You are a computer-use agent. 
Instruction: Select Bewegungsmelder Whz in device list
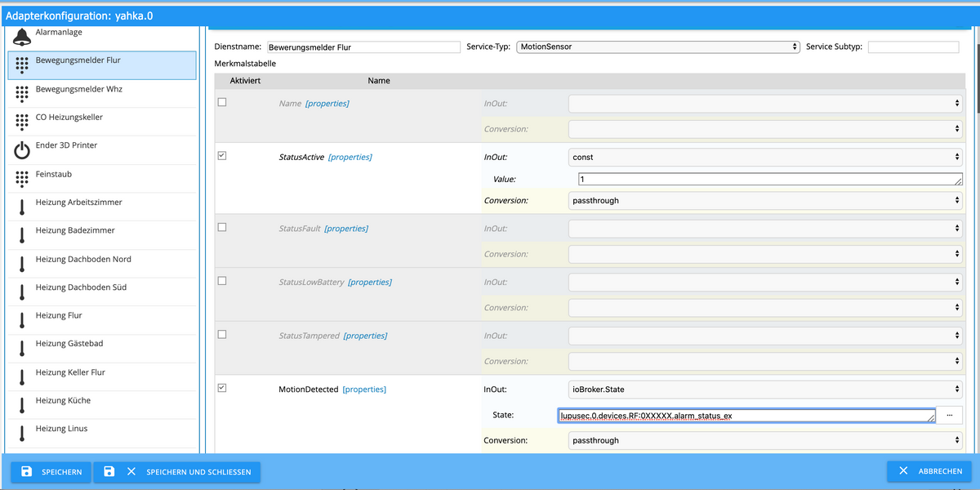pos(102,93)
